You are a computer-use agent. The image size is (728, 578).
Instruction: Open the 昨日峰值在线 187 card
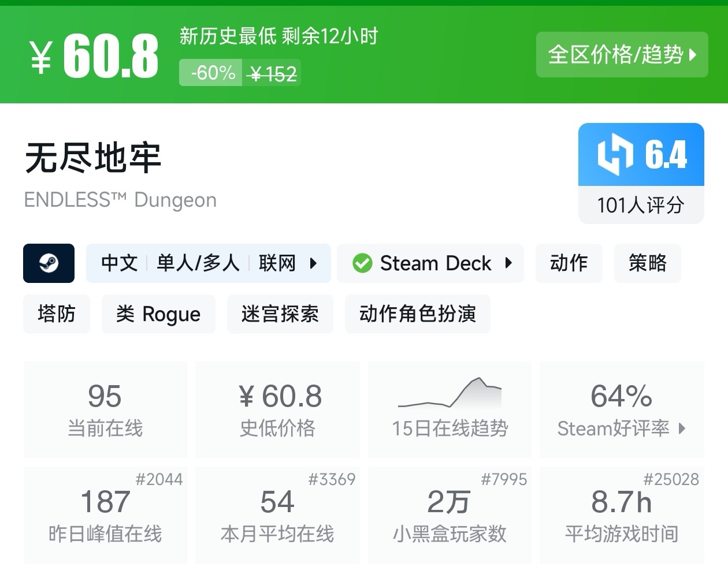[105, 515]
